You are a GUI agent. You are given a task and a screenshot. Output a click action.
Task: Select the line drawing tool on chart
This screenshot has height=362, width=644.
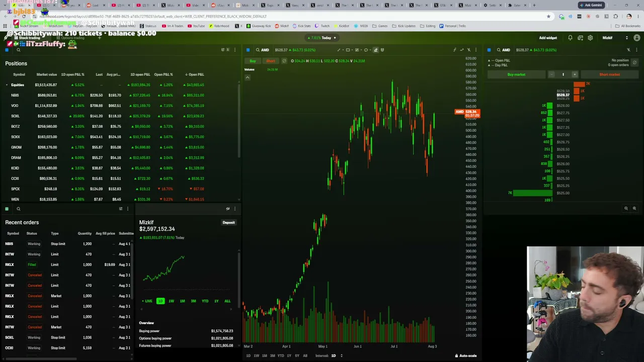(339, 50)
